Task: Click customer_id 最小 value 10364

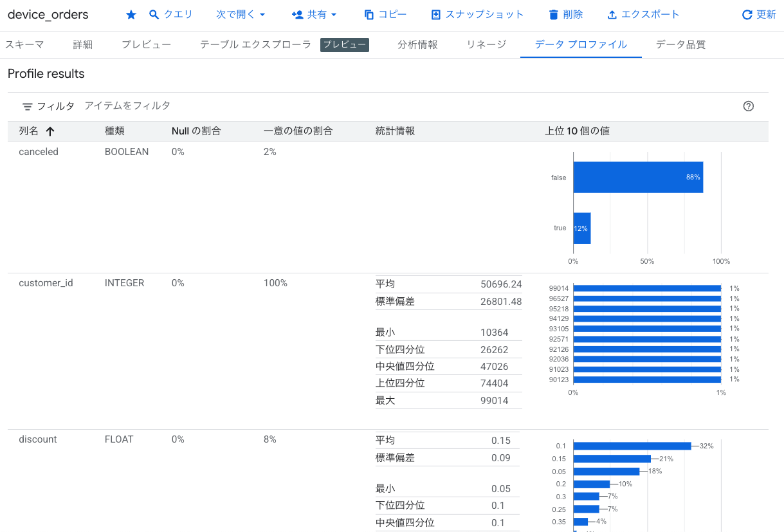Action: (x=495, y=333)
